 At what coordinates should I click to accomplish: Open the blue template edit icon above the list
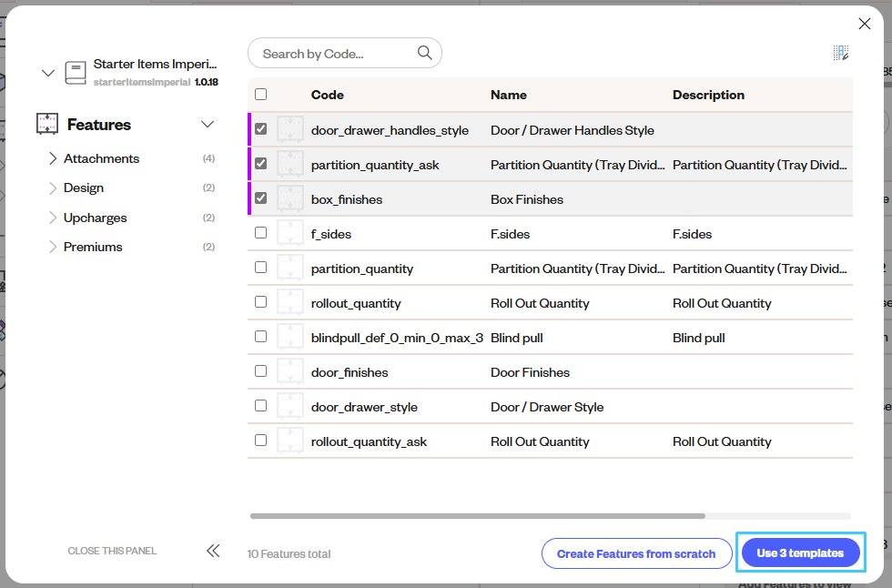tap(841, 53)
